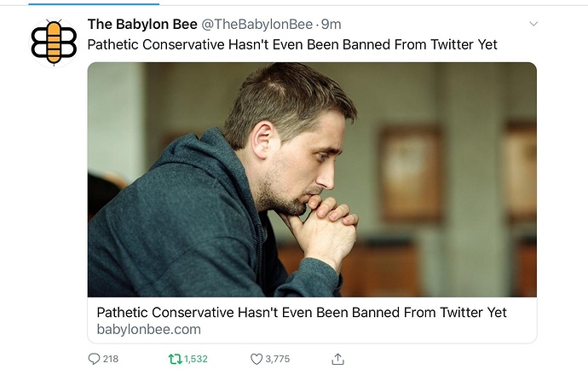View the 218 replies count
The width and height of the screenshot is (588, 375).
pos(111,360)
